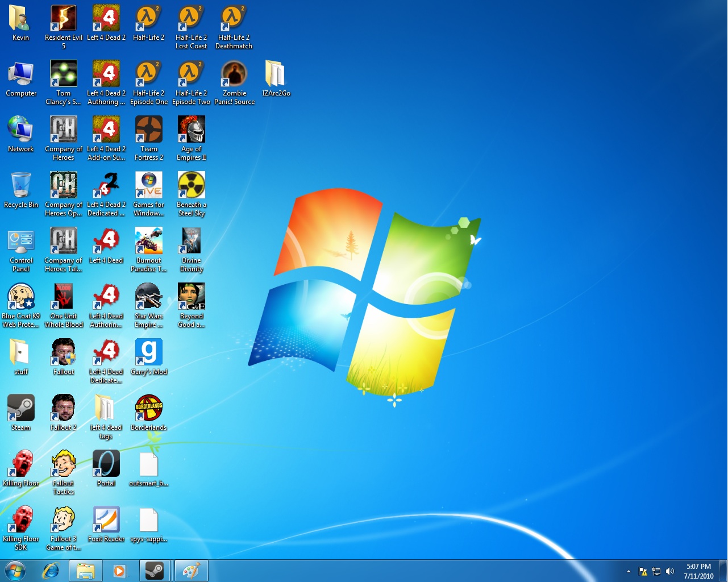Open the volume control in system tray

click(670, 571)
